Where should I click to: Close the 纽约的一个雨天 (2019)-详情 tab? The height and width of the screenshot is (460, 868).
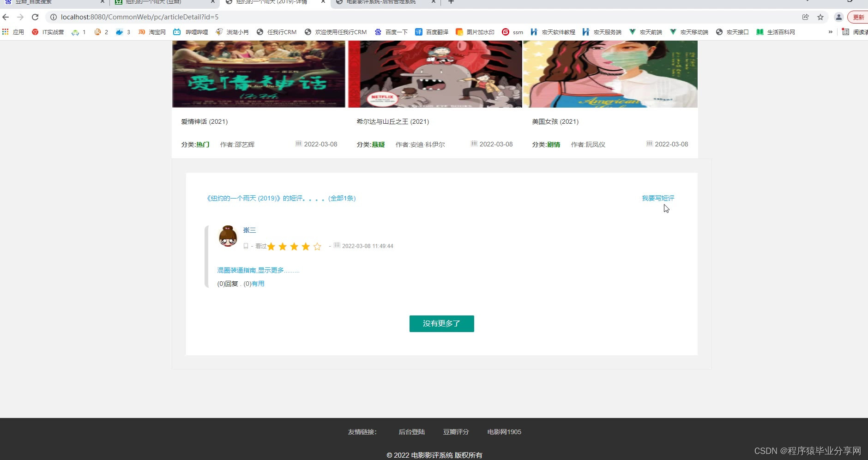(323, 2)
